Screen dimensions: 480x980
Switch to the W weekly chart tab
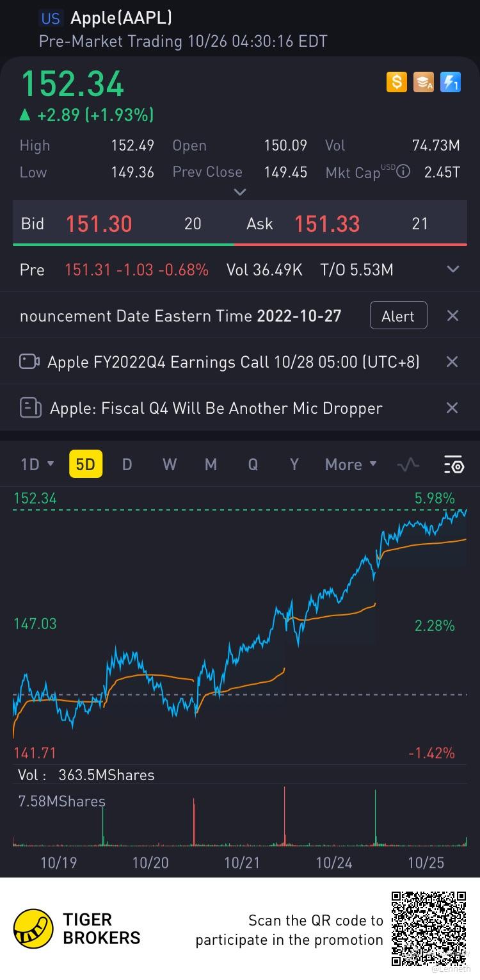tap(170, 465)
